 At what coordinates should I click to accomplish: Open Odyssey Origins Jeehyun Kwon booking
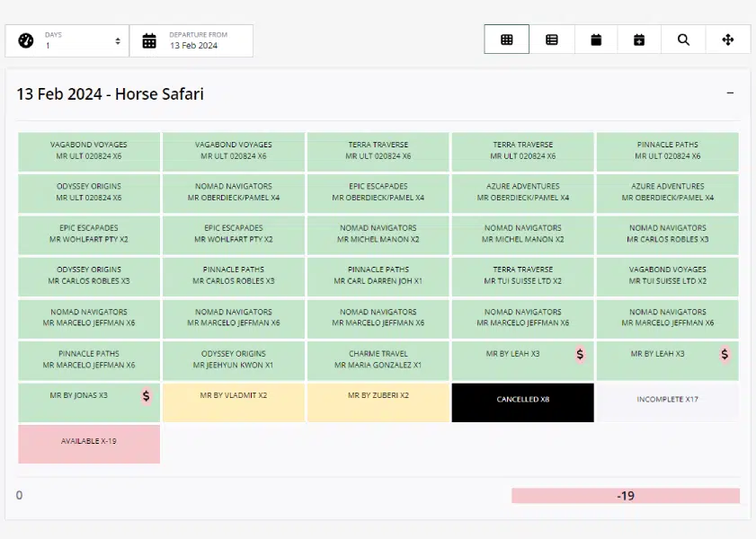click(x=234, y=361)
